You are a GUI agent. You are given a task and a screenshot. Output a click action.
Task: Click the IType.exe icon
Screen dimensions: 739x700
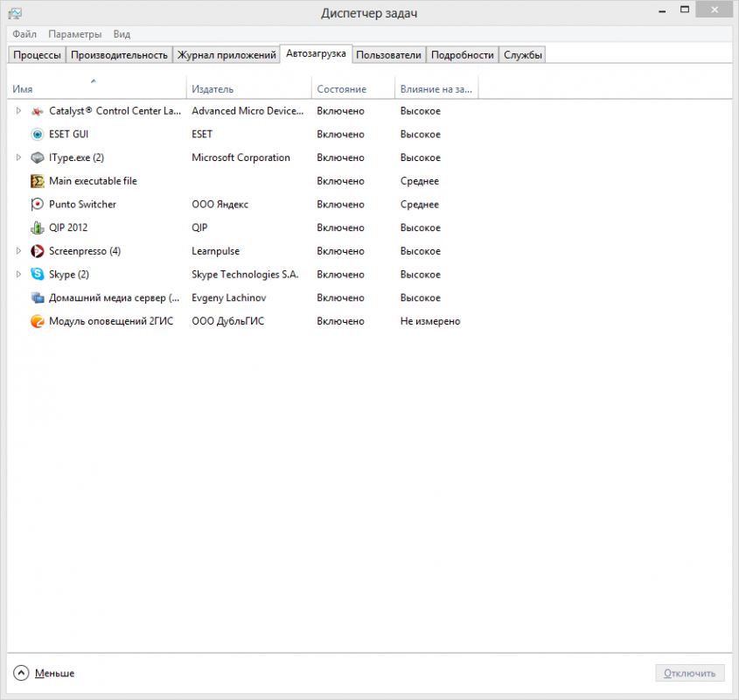tap(38, 157)
